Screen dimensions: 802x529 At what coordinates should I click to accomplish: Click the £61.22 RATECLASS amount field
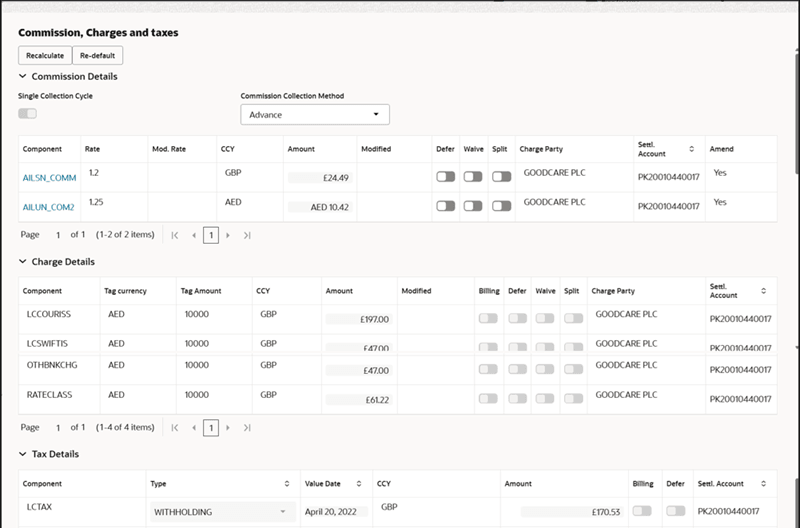[x=359, y=400]
